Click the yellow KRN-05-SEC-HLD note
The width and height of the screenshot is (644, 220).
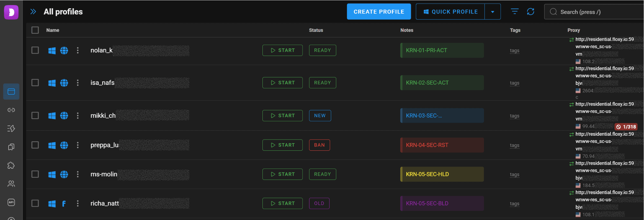(x=442, y=174)
